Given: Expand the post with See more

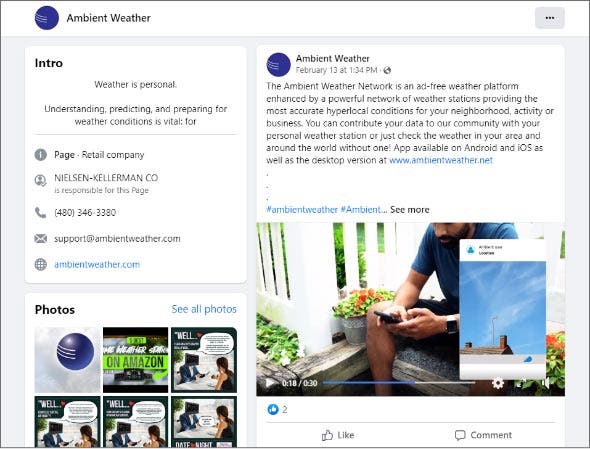Looking at the screenshot, I should [x=409, y=210].
